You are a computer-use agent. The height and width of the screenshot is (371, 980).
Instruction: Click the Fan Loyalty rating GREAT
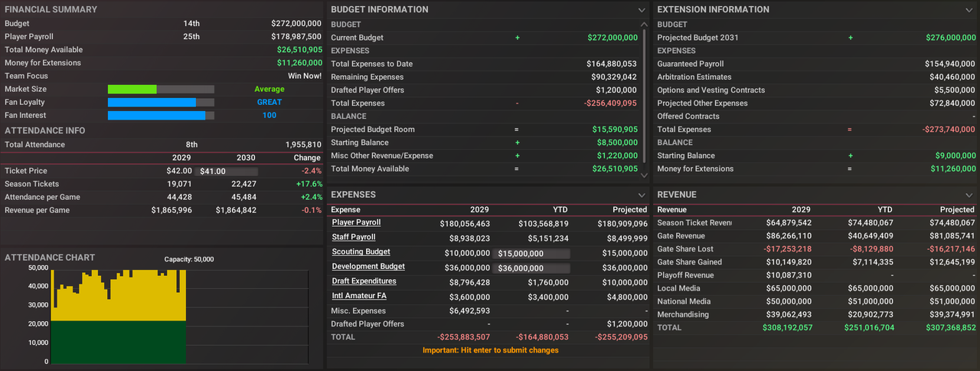click(x=269, y=102)
